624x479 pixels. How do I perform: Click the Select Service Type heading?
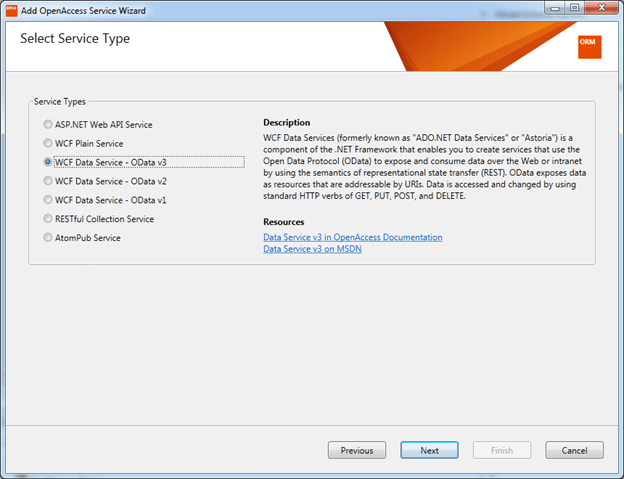tap(75, 40)
